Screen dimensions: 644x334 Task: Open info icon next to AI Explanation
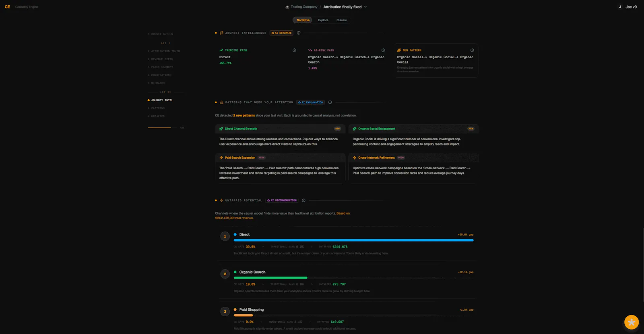(x=330, y=102)
